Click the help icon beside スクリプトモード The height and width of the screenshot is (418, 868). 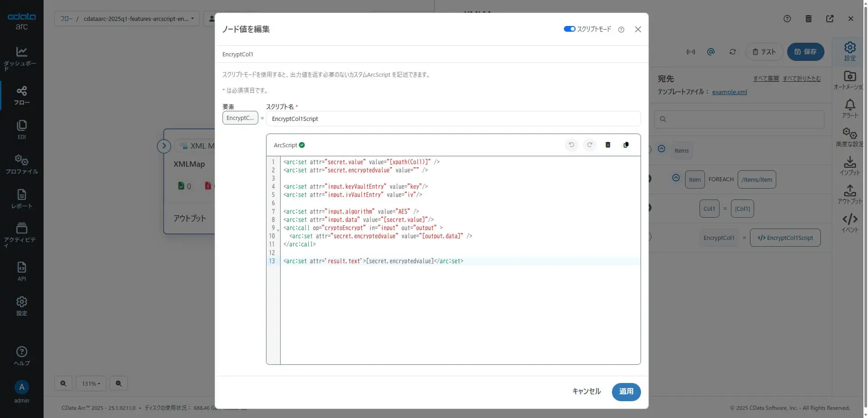(621, 30)
